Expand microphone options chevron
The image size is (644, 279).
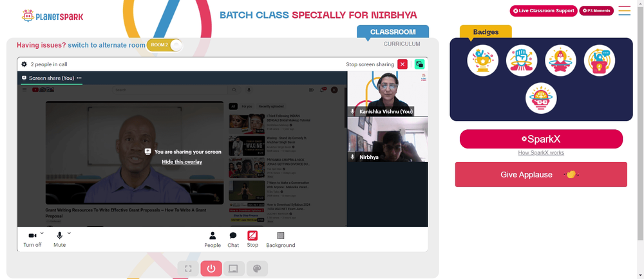point(69,233)
